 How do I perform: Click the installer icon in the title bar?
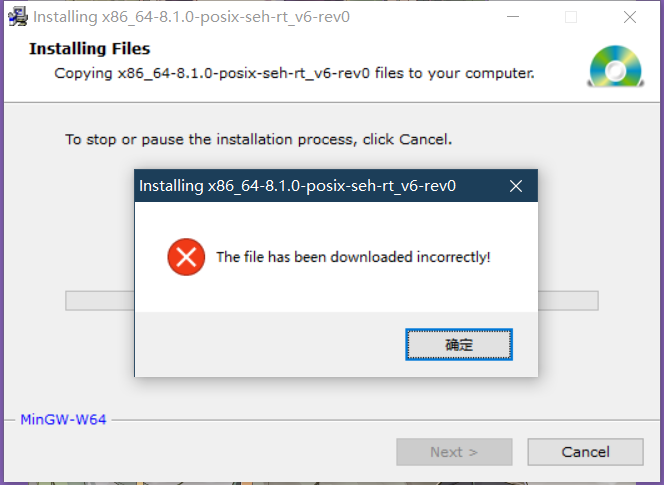[x=18, y=17]
